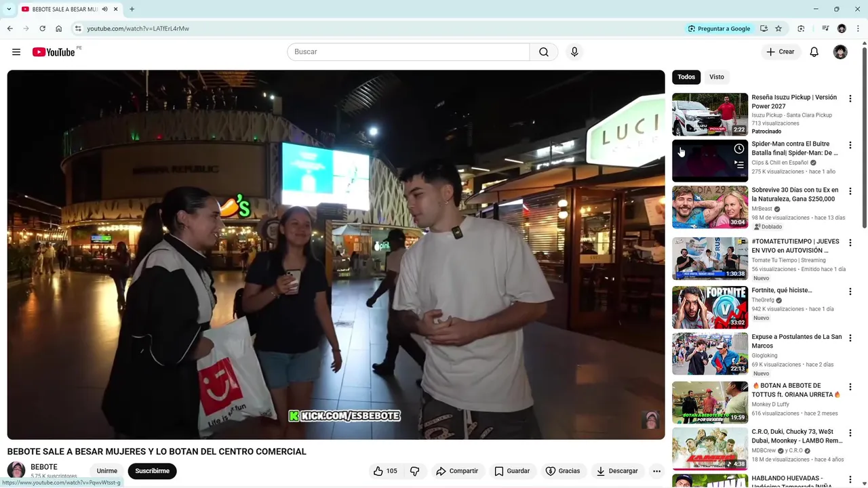Add Spider-Man video to queue icon
The image size is (868, 488).
point(739,165)
